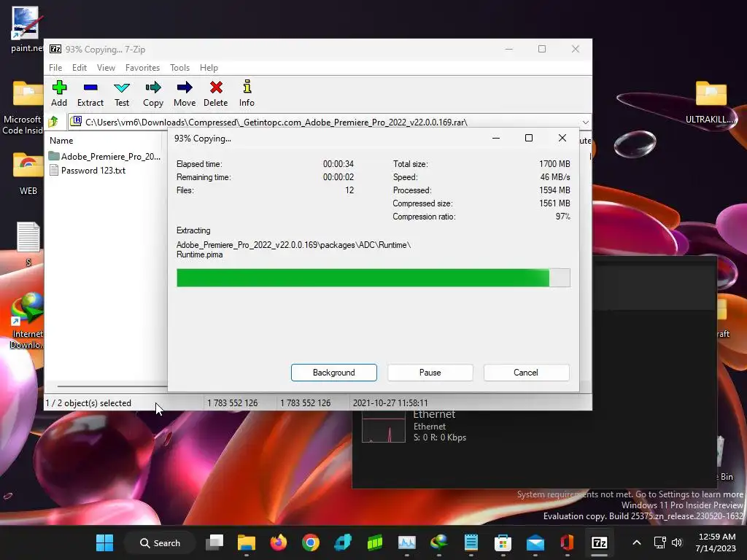Launch Google Chrome from the taskbar

click(311, 542)
